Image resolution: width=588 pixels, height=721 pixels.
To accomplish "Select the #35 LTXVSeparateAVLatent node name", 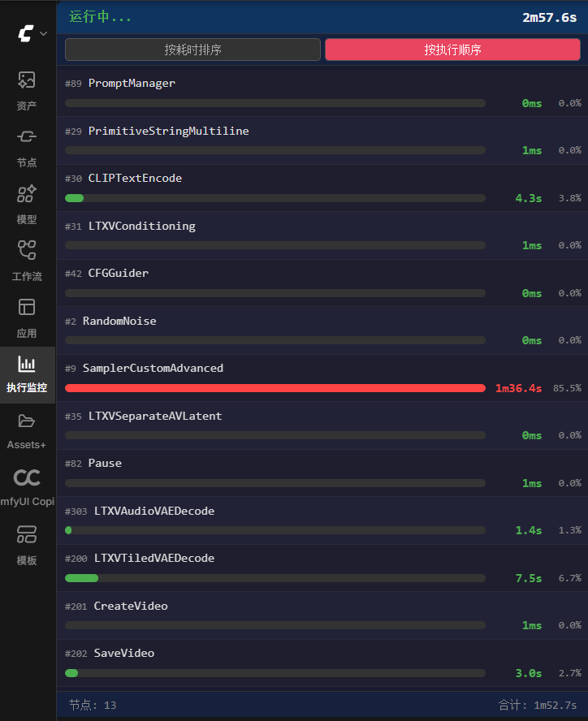I will coord(155,417).
